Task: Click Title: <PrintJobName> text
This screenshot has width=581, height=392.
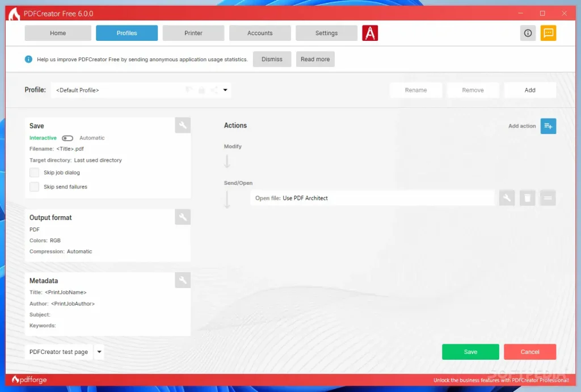Action: 58,292
